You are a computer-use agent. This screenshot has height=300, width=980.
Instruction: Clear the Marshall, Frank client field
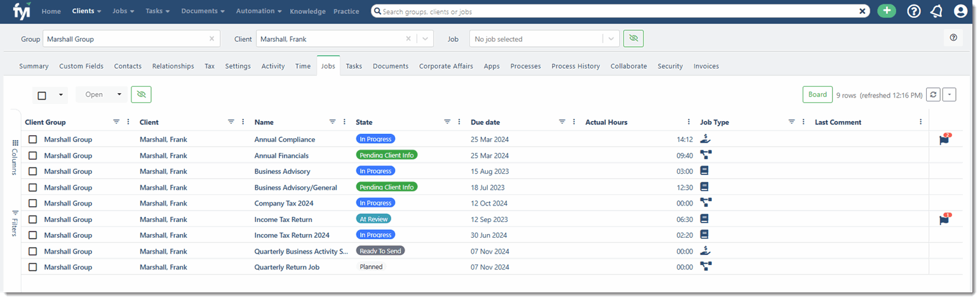[x=408, y=39]
